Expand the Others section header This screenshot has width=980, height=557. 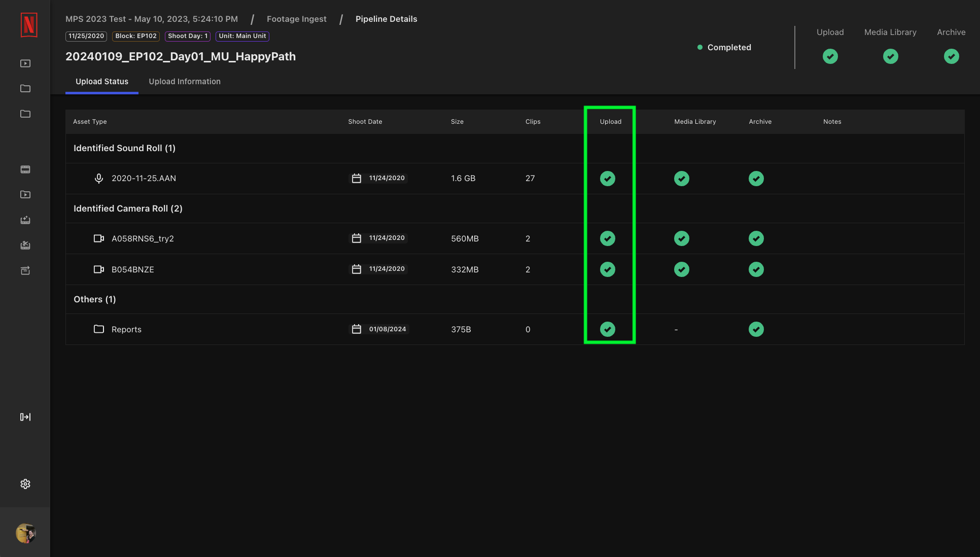[95, 299]
